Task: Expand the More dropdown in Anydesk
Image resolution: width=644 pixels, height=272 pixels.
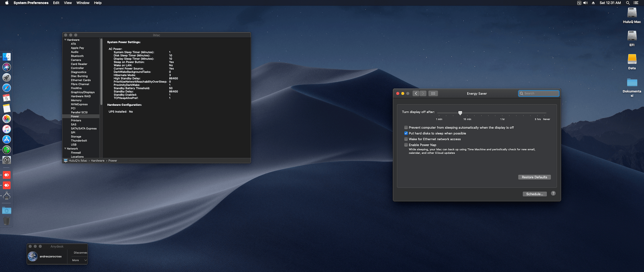Action: [x=79, y=260]
